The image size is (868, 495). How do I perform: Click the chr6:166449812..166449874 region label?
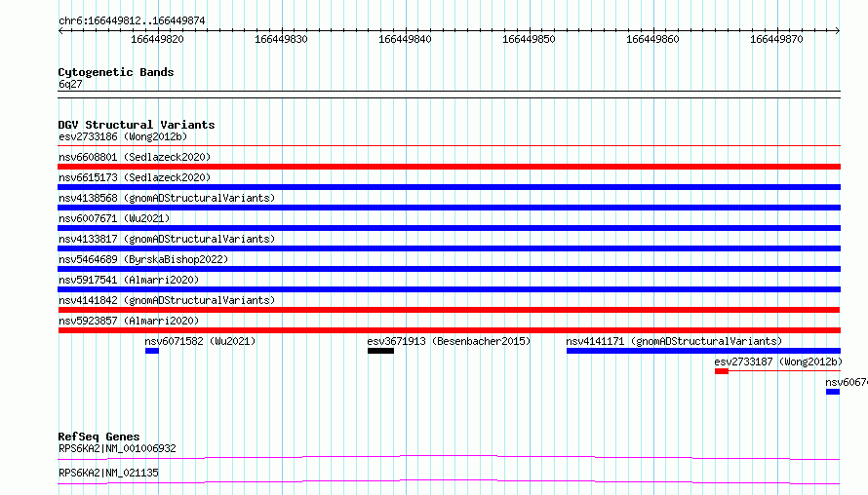tap(132, 20)
